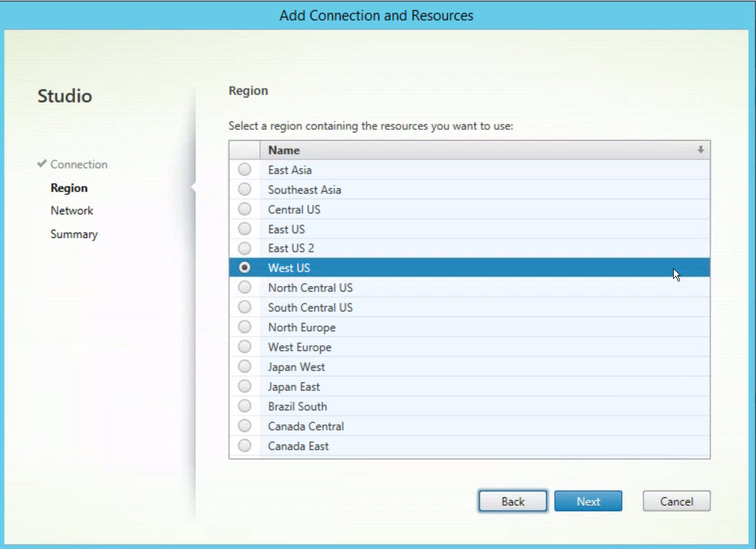This screenshot has height=549, width=756.
Task: Select West Europe radio button
Action: (244, 347)
